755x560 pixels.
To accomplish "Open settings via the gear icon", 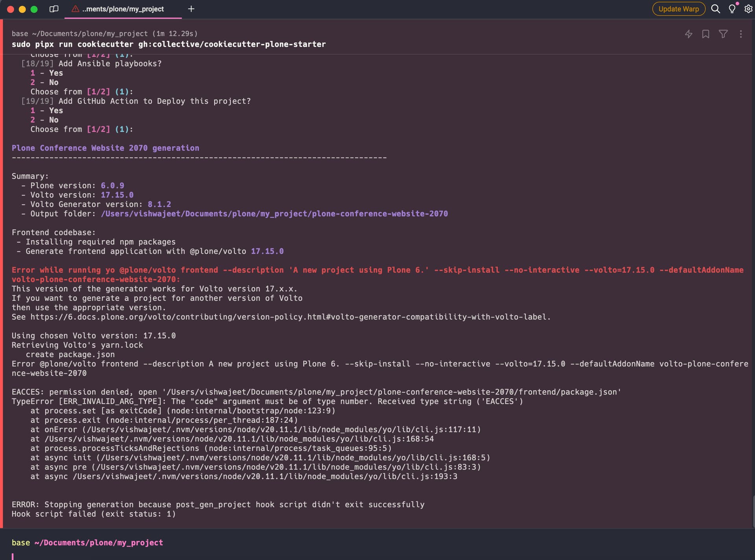I will click(x=748, y=9).
